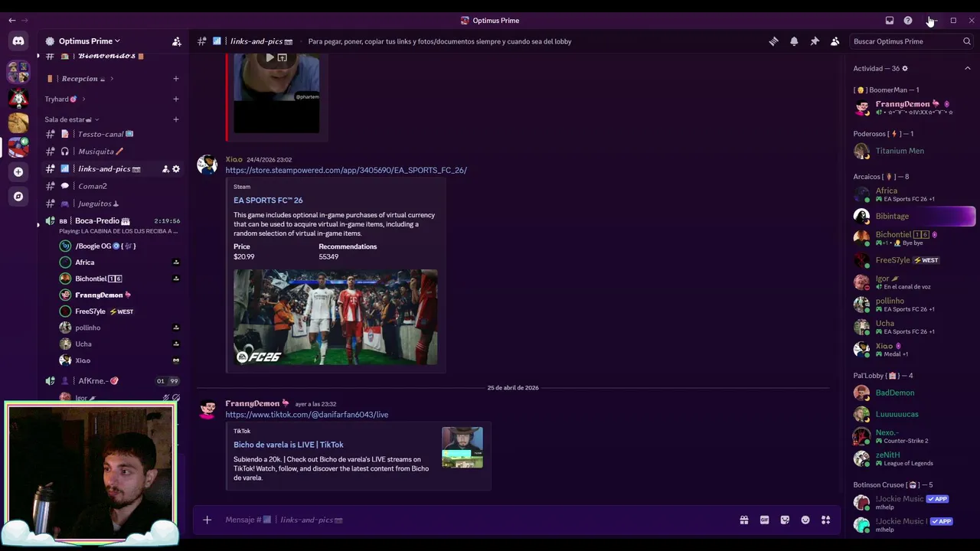This screenshot has height=551, width=980.
Task: Select Igor in member list
Action: pos(913,282)
